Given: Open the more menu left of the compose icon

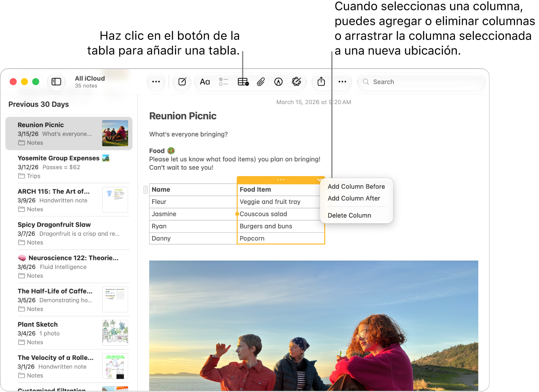Looking at the screenshot, I should [156, 82].
